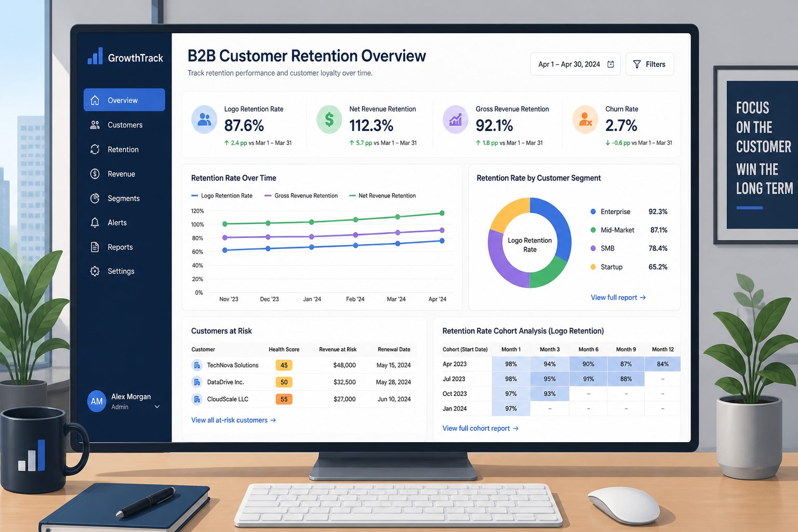Click View full report link

[618, 298]
